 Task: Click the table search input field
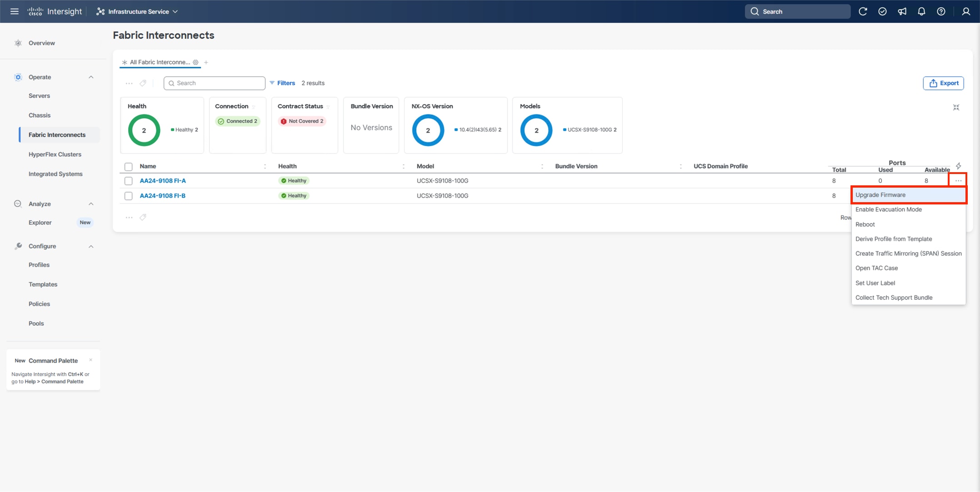tap(214, 83)
